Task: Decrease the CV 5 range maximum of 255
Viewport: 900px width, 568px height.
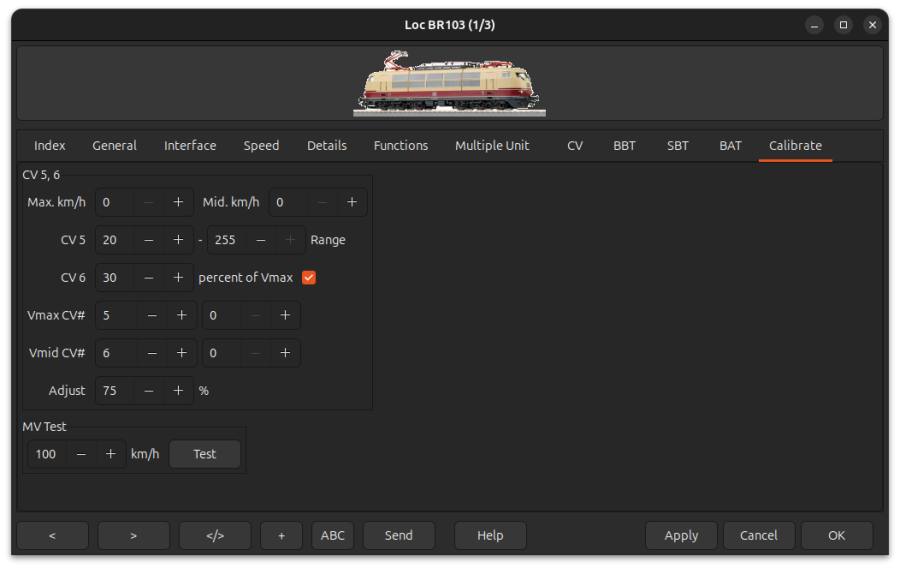Action: (x=261, y=240)
